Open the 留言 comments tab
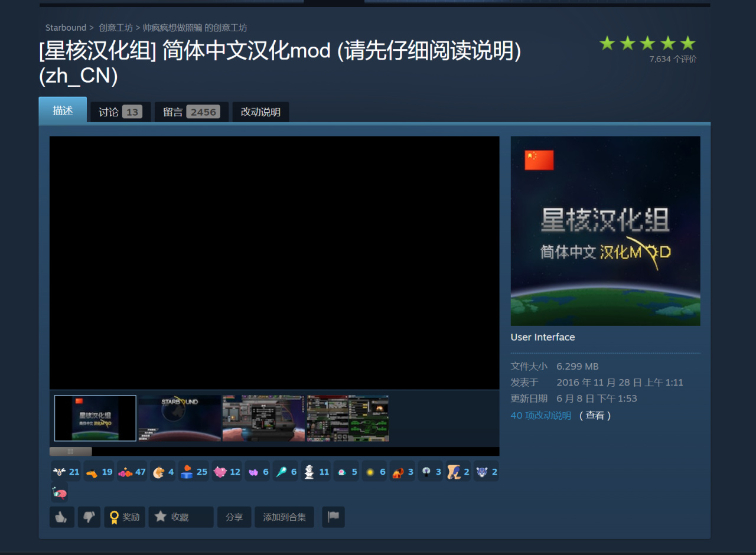The image size is (756, 555). (192, 112)
